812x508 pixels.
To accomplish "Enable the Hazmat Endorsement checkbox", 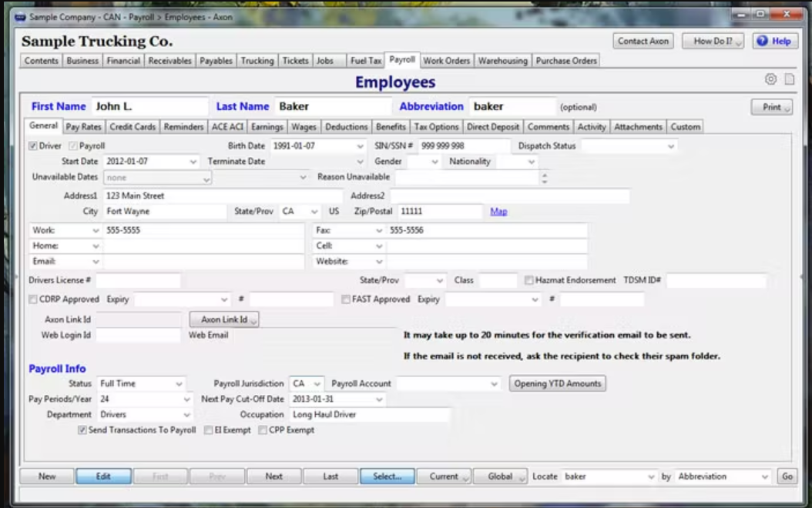I will coord(529,280).
